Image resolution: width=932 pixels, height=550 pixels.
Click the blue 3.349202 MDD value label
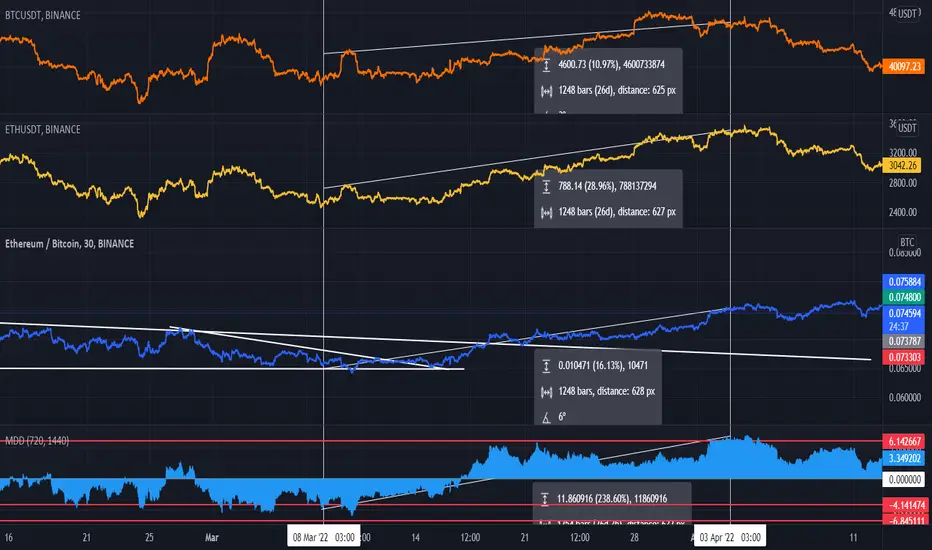tap(903, 458)
